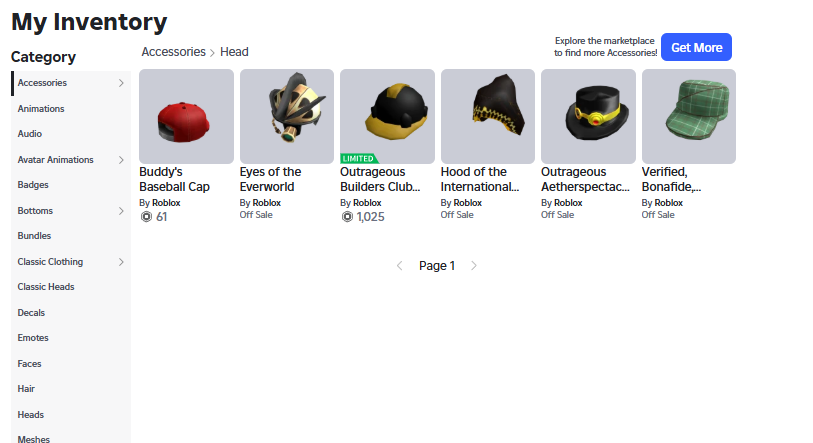Click Roblox creator link under Outrageous Builders Club
This screenshot has height=443, width=813.
tap(367, 203)
